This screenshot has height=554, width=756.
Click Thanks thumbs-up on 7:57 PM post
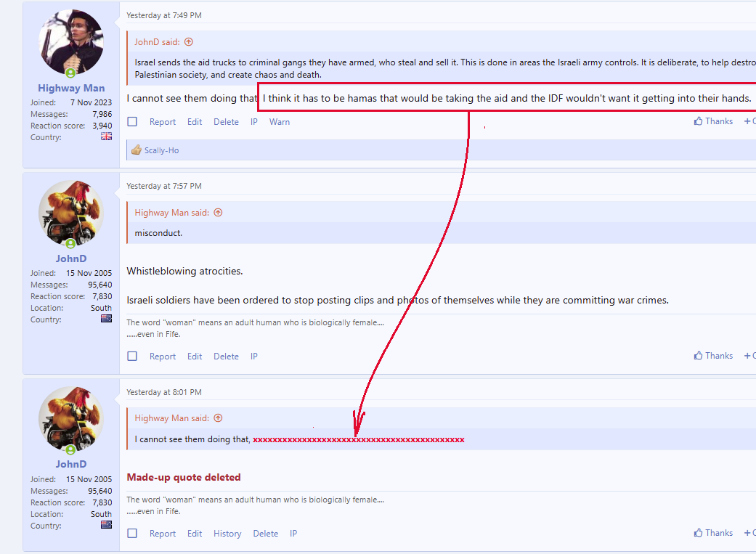[712, 356]
